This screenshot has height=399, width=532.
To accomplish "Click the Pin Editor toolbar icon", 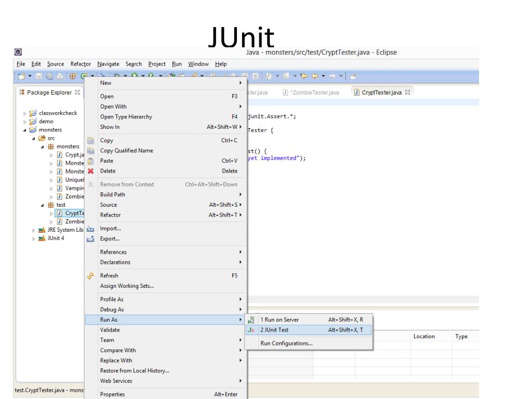I will click(x=353, y=76).
